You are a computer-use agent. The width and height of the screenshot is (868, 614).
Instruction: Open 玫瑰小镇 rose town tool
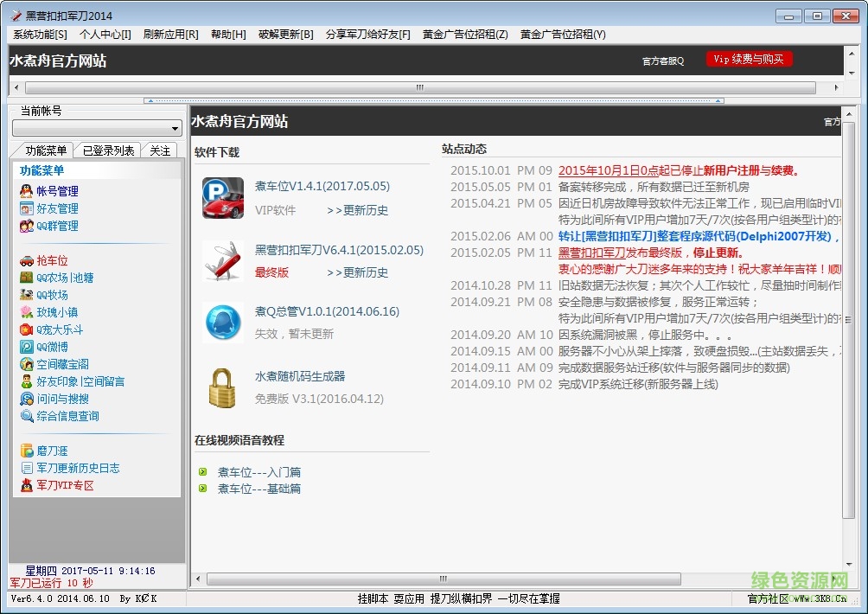click(53, 312)
